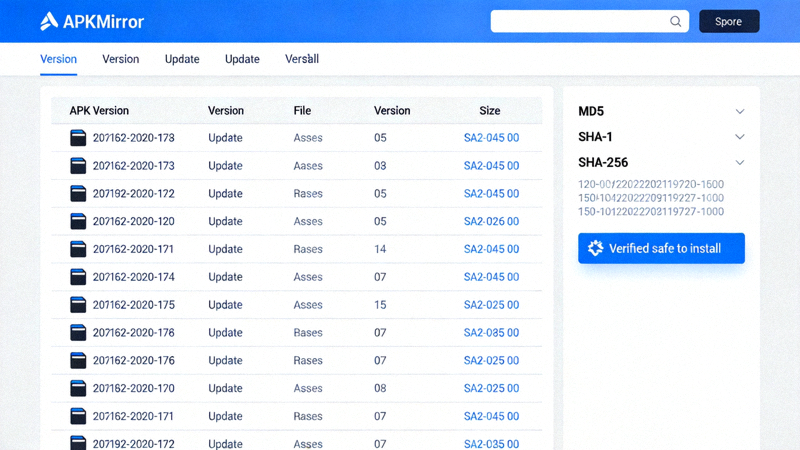This screenshot has width=800, height=450.
Task: Expand the MD5 hash section
Action: (x=740, y=111)
